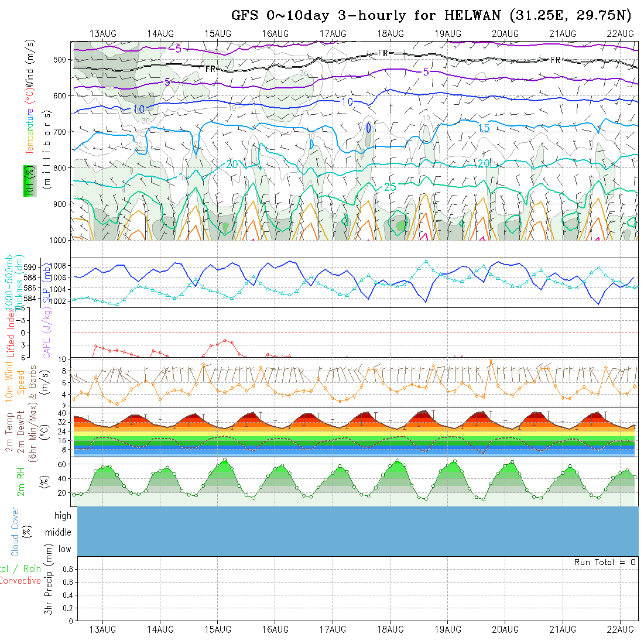The width and height of the screenshot is (644, 644).
Task: Select the red 'Convective' legend label
Action: [x=20, y=581]
